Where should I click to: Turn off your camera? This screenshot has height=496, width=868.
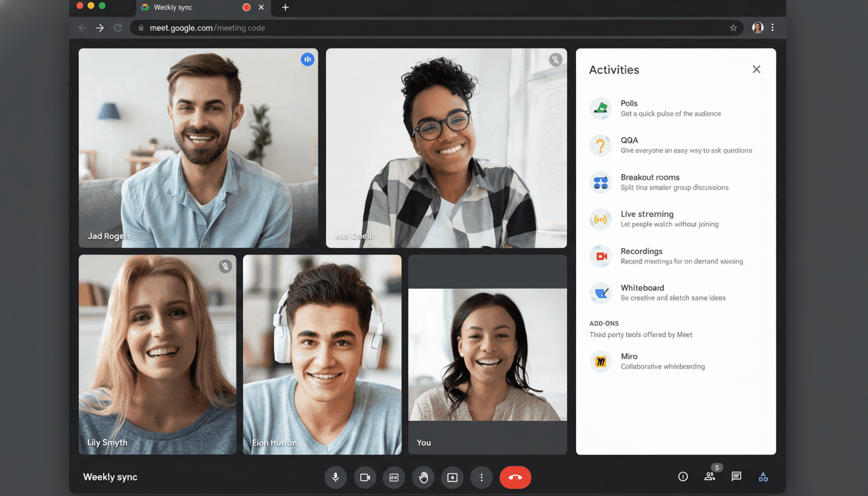(x=365, y=477)
